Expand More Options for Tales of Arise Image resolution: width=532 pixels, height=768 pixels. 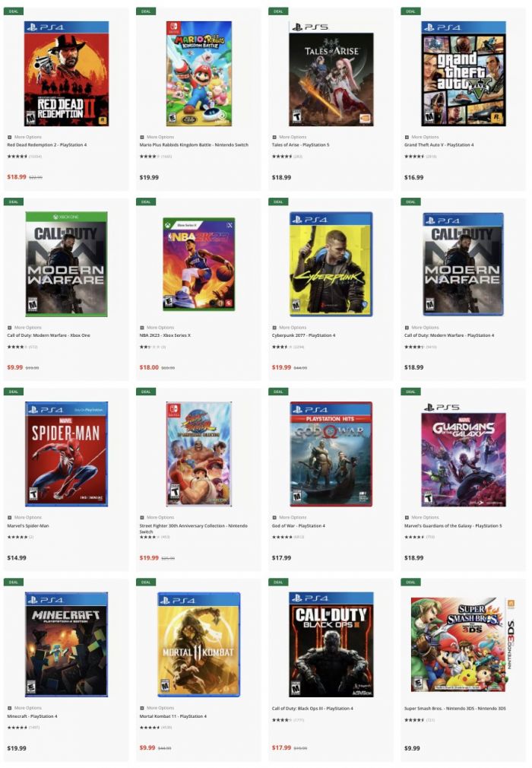289,137
